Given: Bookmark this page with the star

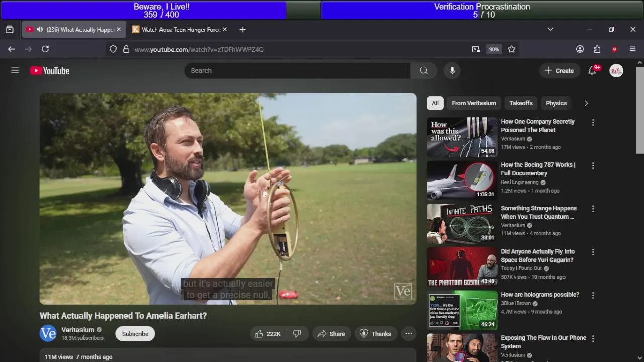Looking at the screenshot, I should 512,49.
